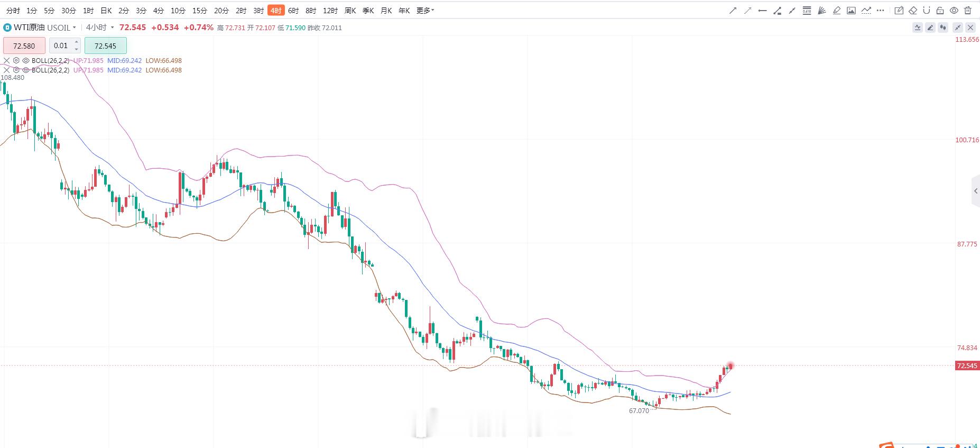
Task: Switch to the 周K timeframe
Action: point(350,11)
